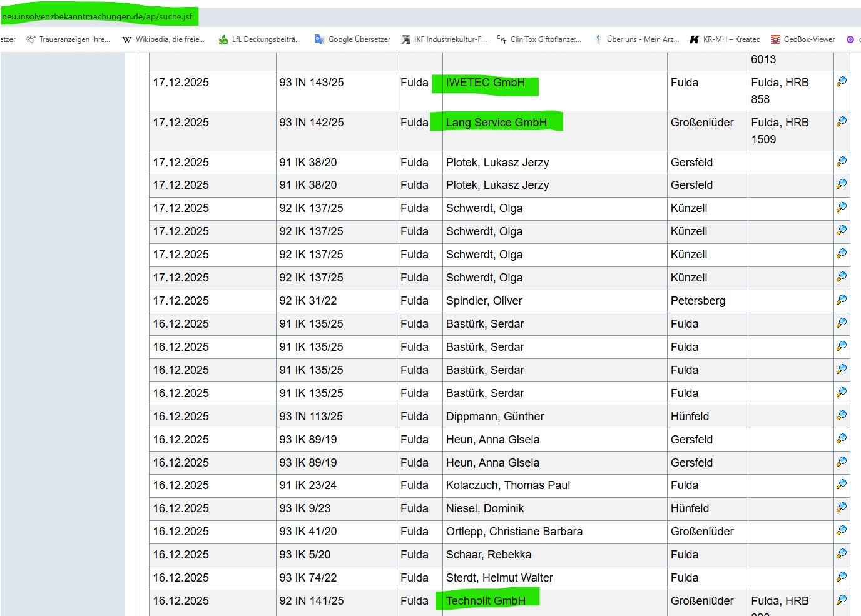Open the Wikipedia bookmark
861x616 pixels.
coord(163,39)
